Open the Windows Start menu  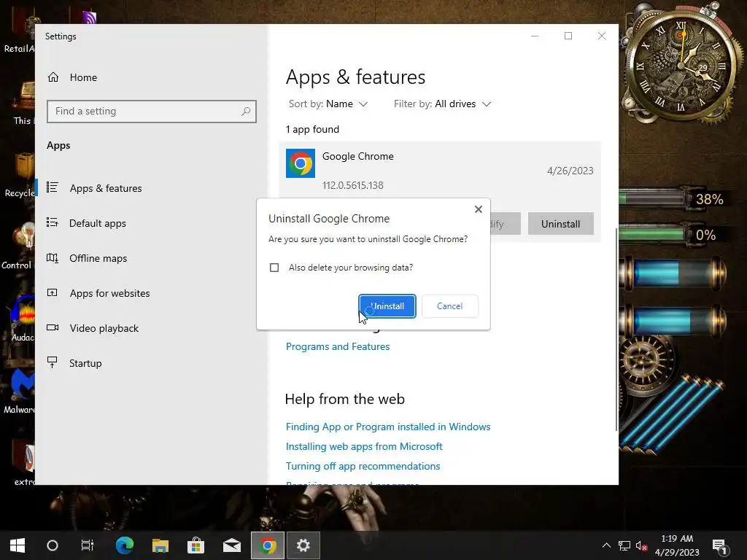(x=18, y=545)
